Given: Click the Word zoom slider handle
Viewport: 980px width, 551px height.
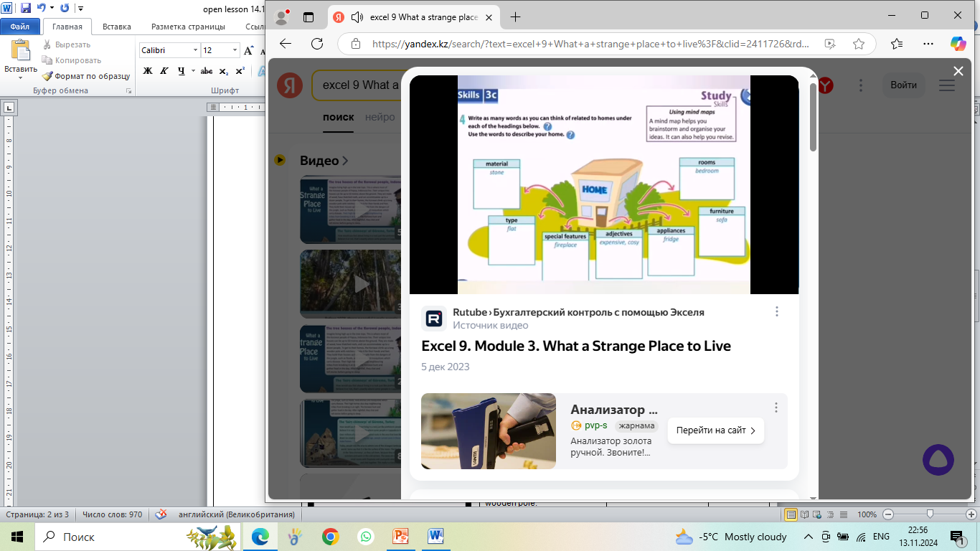Looking at the screenshot, I should [x=930, y=514].
